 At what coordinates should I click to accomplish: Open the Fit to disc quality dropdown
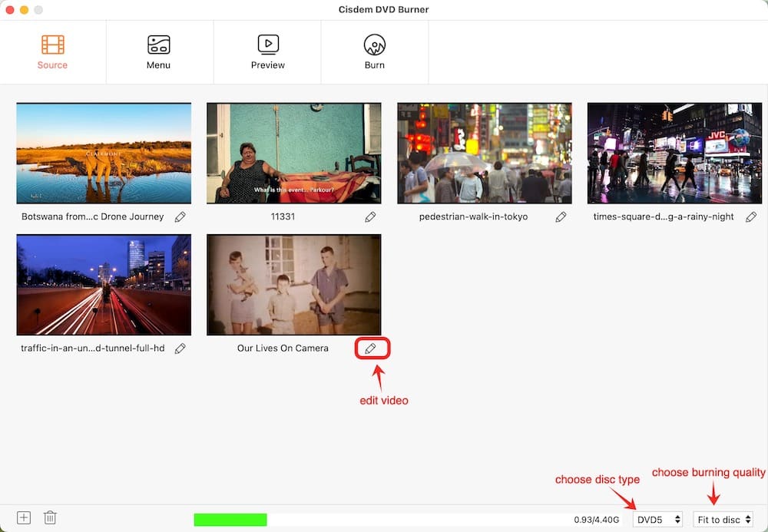coord(723,519)
